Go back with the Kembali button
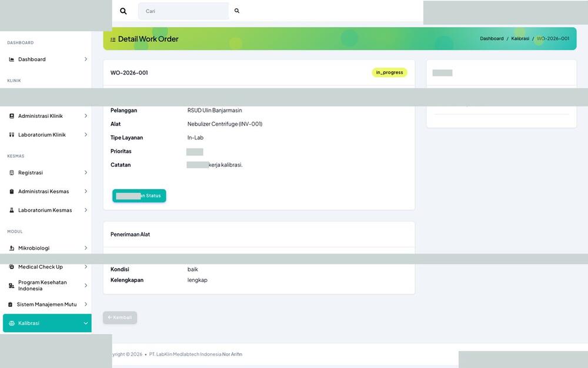 pyautogui.click(x=120, y=318)
